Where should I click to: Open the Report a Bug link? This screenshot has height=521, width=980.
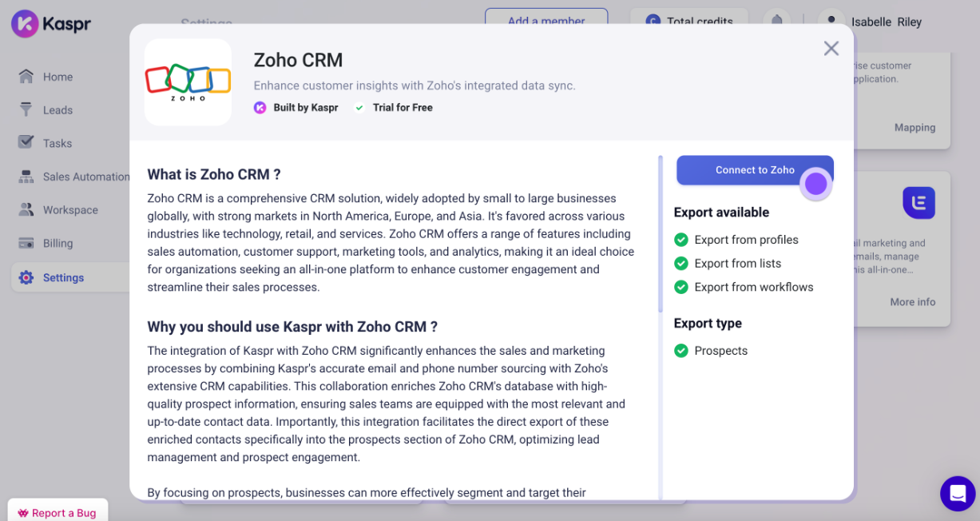click(58, 512)
